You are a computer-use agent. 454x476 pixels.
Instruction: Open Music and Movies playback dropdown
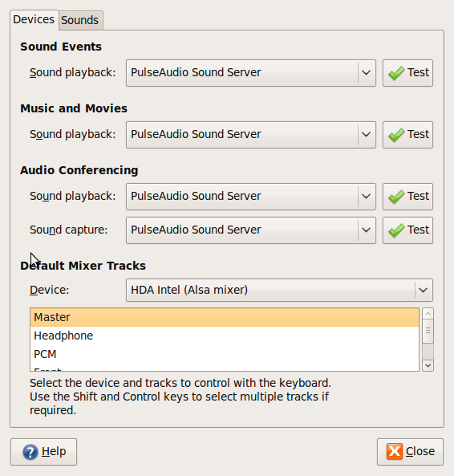[251, 135]
